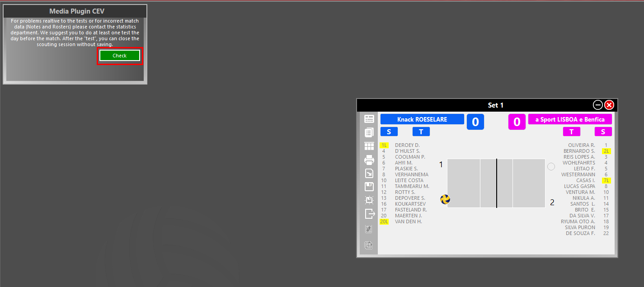644x287 pixels.
Task: Select player MAERTEN J.
Action: pyautogui.click(x=409, y=216)
